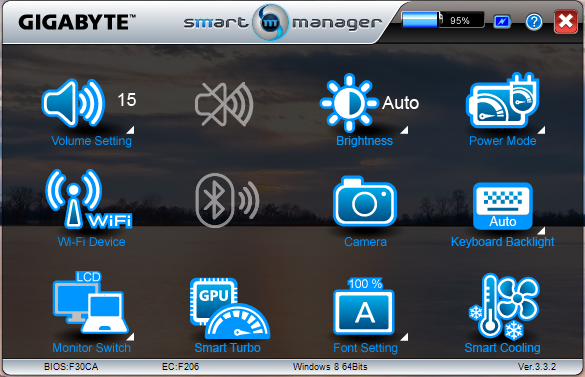This screenshot has width=585, height=377.
Task: Expand the Power Mode corner arrow
Action: pos(541,130)
